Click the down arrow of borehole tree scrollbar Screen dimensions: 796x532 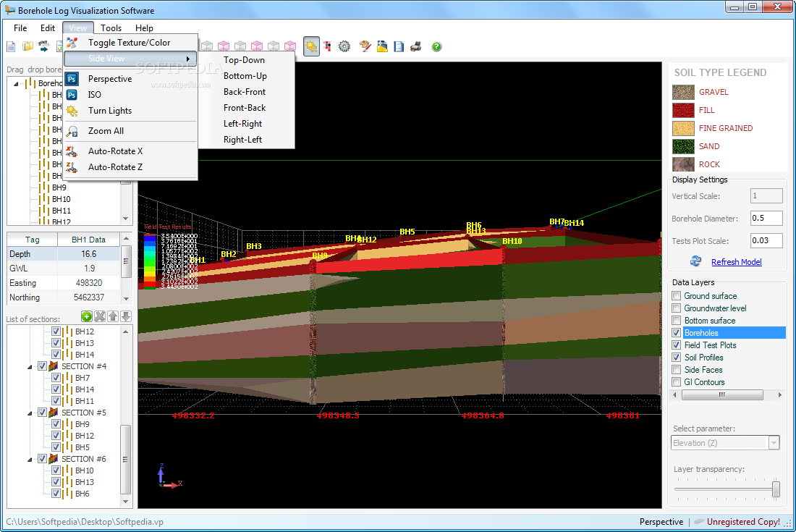pyautogui.click(x=126, y=219)
